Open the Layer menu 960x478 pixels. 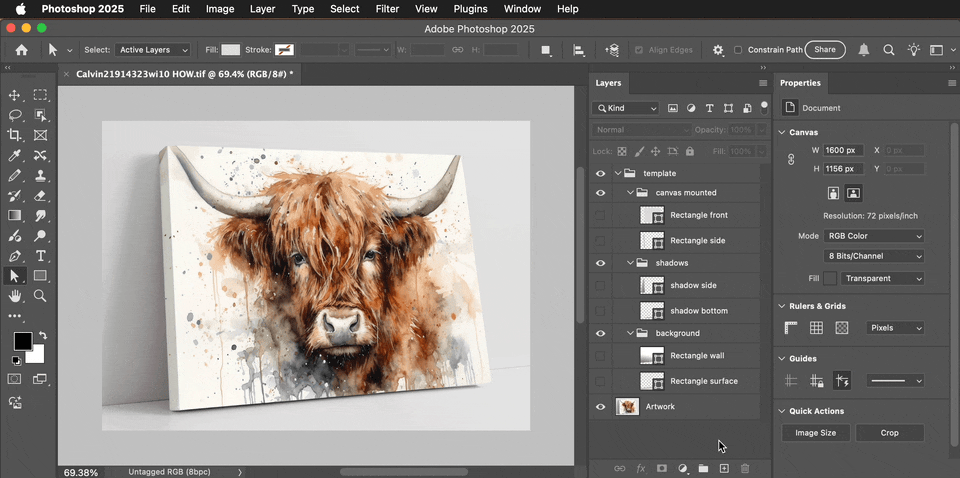(263, 9)
